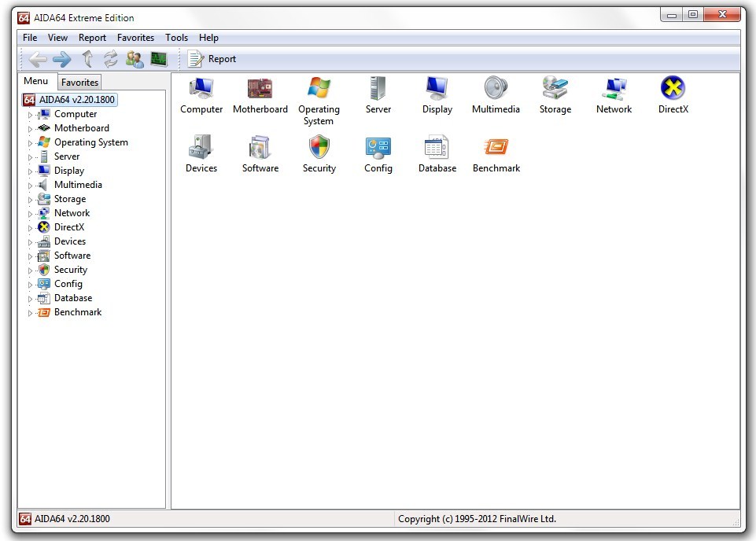Image resolution: width=756 pixels, height=541 pixels.
Task: Click the green Forward arrow in toolbar
Action: pyautogui.click(x=62, y=59)
